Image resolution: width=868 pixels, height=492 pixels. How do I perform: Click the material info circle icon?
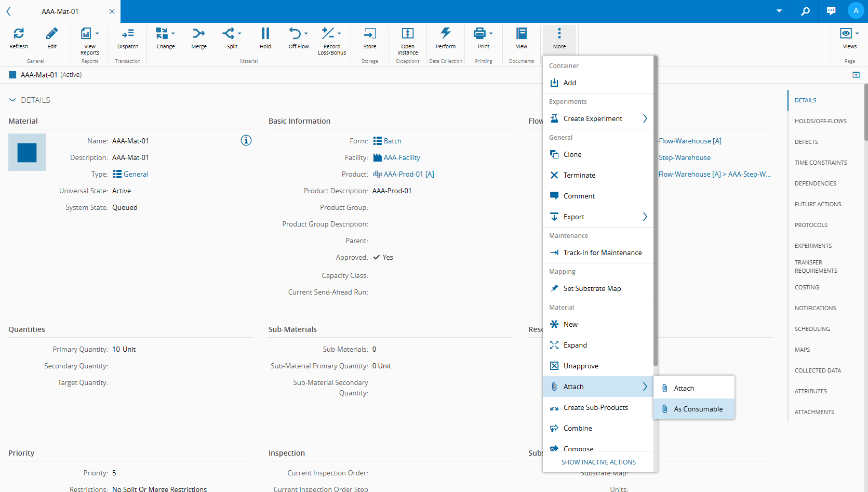pos(246,140)
